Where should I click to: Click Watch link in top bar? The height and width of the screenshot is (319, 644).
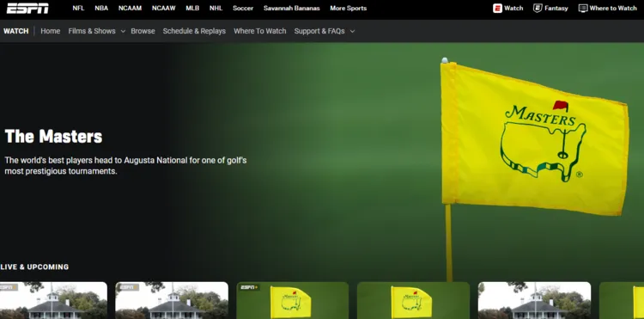tap(513, 9)
